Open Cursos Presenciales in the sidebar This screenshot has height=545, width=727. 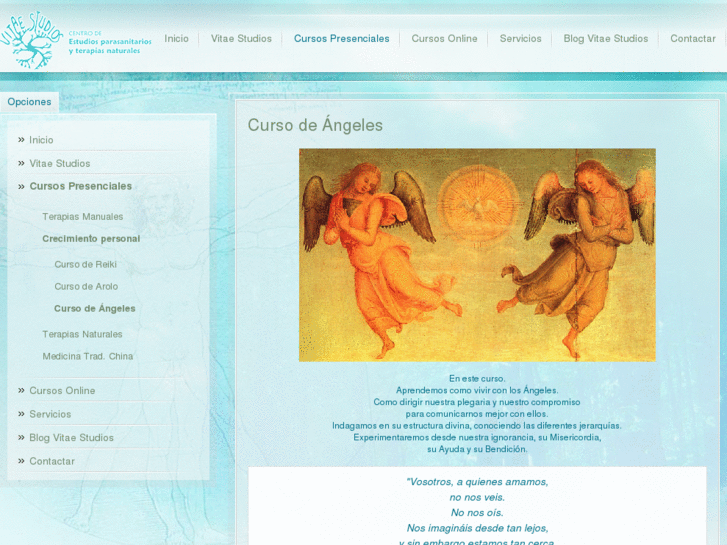tap(81, 186)
